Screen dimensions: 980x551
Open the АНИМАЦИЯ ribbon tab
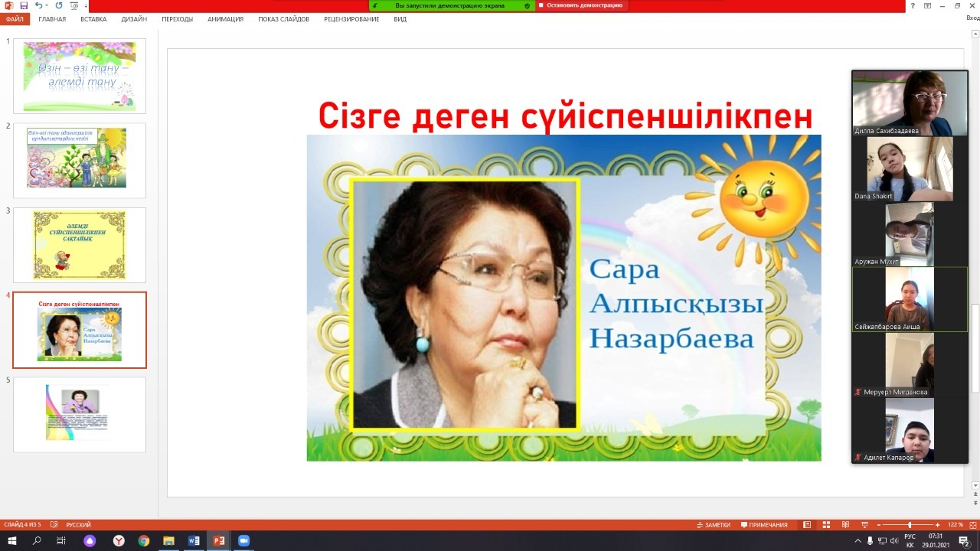click(225, 19)
